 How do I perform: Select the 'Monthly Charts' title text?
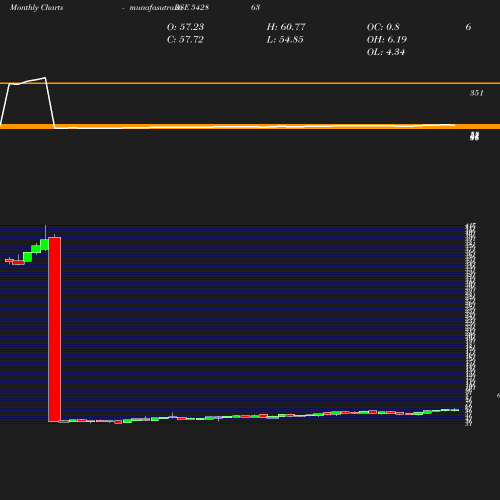[x=36, y=7]
